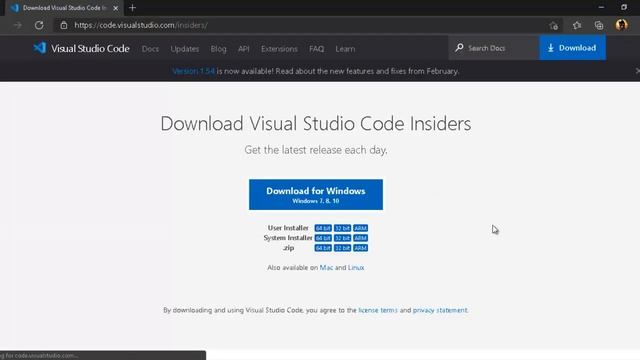This screenshot has height=360, width=640.
Task: Select the Download Visual Studio Code tab
Action: 64,8
